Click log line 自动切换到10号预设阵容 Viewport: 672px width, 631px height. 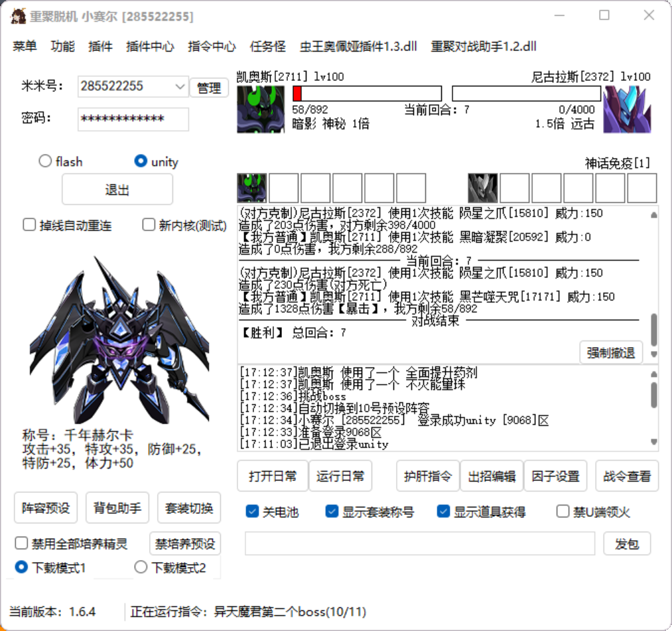click(364, 408)
